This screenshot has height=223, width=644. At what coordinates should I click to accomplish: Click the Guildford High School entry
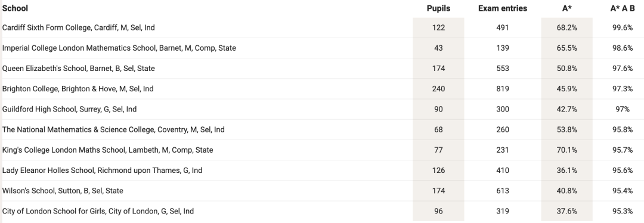[x=69, y=109]
